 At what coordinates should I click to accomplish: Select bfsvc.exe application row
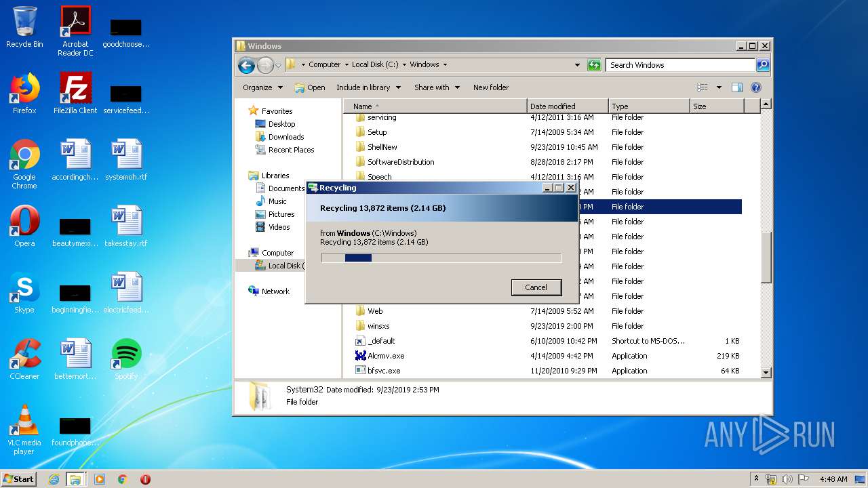[x=548, y=371]
